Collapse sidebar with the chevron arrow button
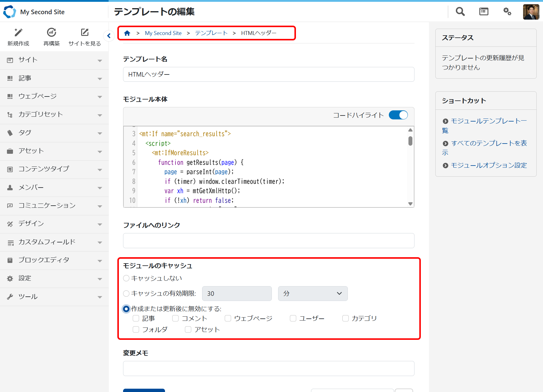The width and height of the screenshot is (543, 392). [x=109, y=36]
